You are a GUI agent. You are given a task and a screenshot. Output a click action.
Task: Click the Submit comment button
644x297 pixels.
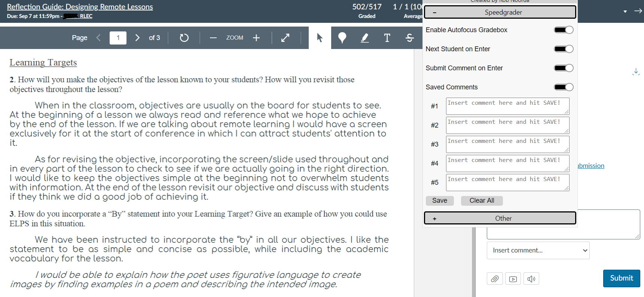pos(622,278)
